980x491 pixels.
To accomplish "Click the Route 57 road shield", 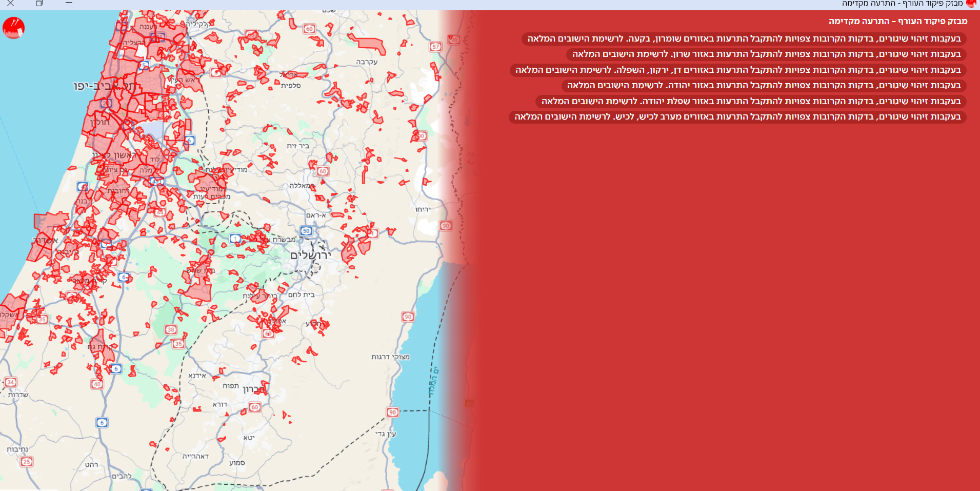I will [x=435, y=47].
